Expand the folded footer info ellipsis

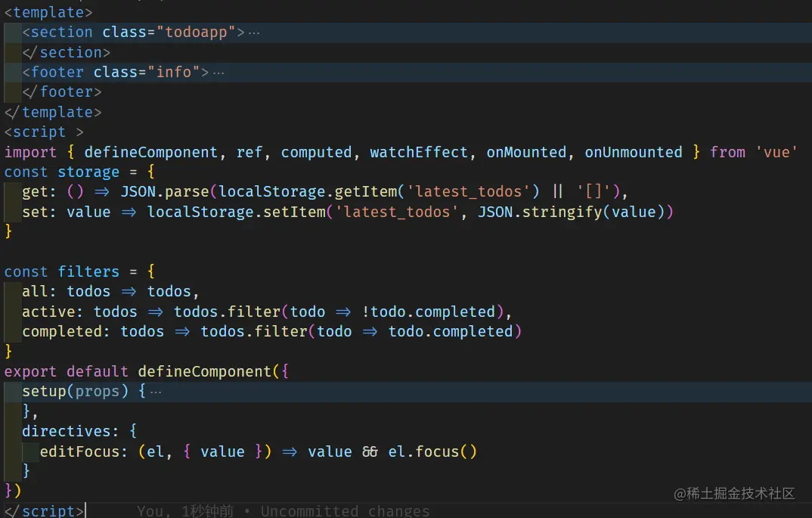pos(218,73)
